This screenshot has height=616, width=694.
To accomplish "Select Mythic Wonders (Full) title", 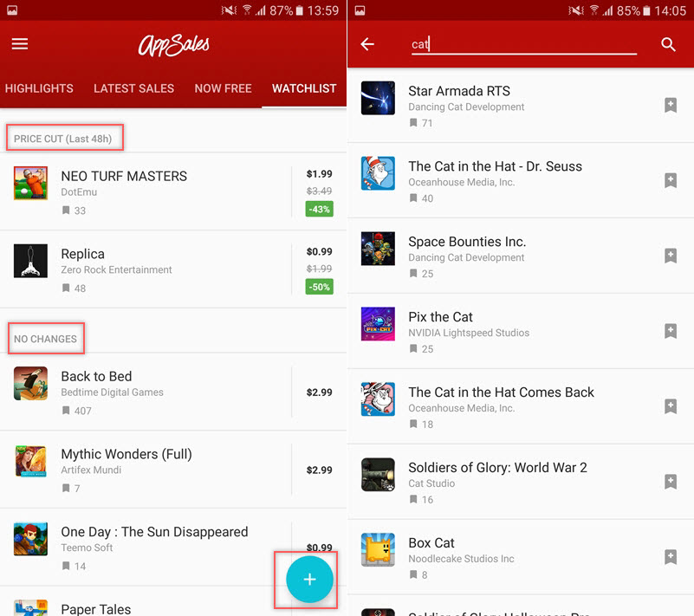I will [x=126, y=454].
